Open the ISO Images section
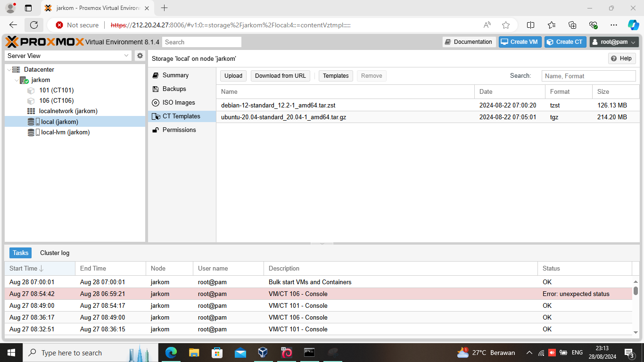The image size is (644, 362). pos(182,103)
